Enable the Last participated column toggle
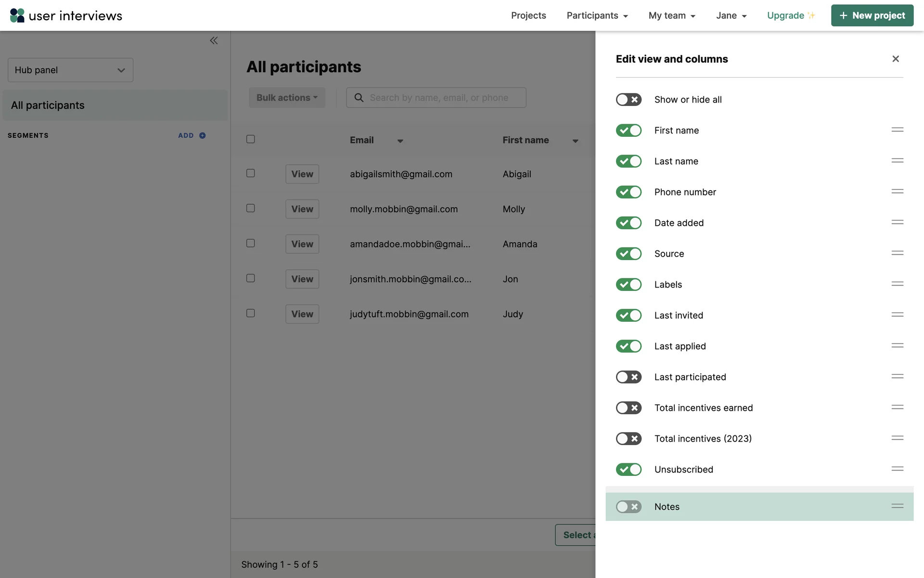 click(629, 377)
